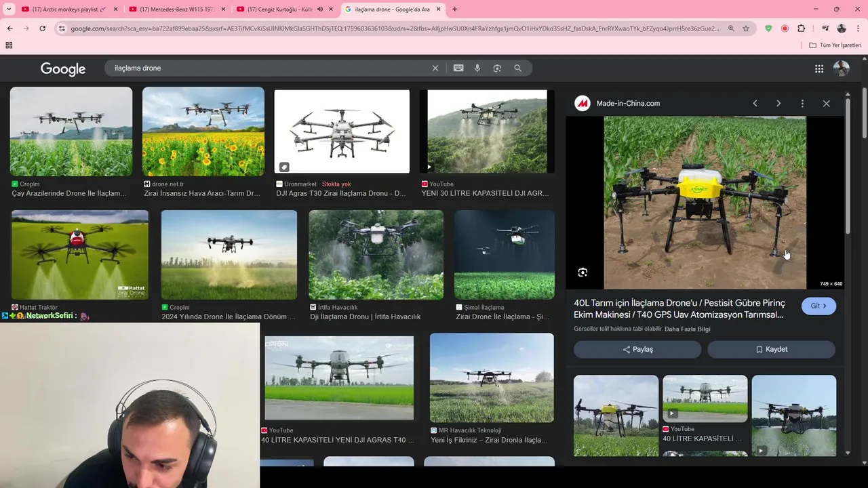This screenshot has width=868, height=488.
Task: Open the Extensions puzzle icon
Action: tap(802, 28)
